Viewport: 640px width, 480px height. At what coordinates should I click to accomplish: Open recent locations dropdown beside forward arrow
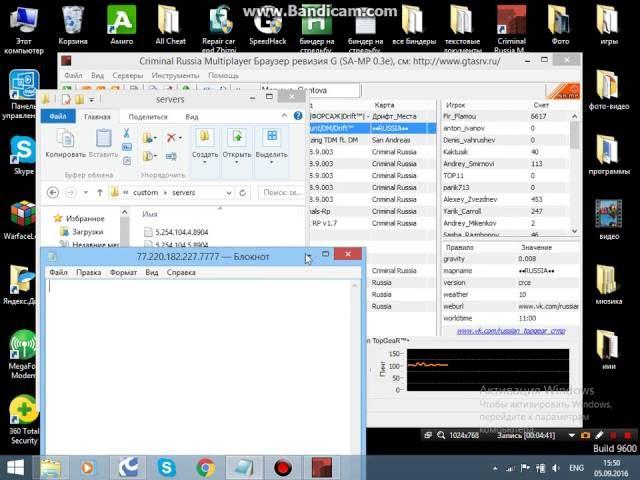click(x=86, y=192)
